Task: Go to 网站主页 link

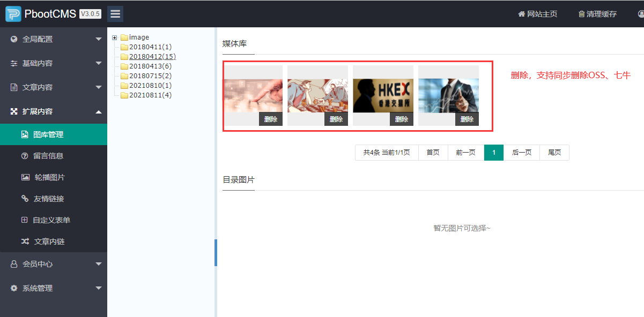Action: click(537, 14)
